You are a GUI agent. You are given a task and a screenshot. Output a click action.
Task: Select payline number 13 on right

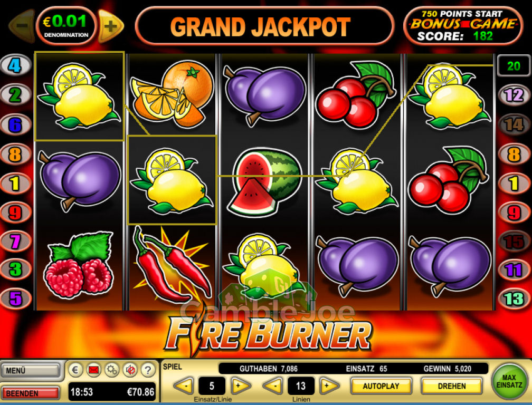pyautogui.click(x=515, y=299)
